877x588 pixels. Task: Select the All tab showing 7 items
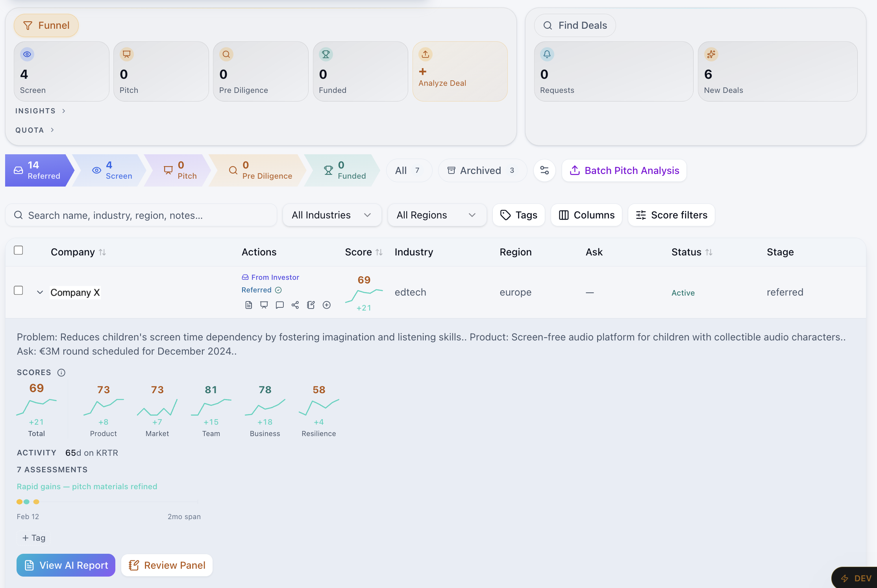point(409,170)
